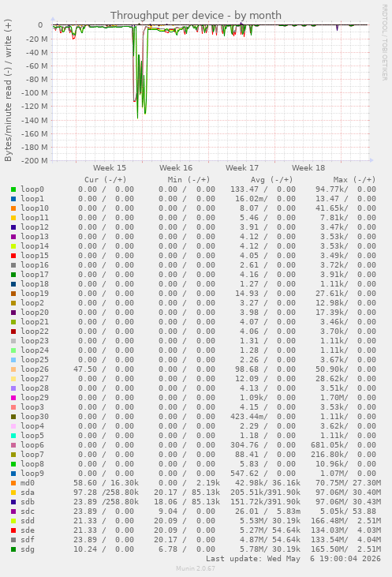This screenshot has height=577, width=392.
Task: Click the '205.51k/391.90k' average for sda
Action: (266, 493)
